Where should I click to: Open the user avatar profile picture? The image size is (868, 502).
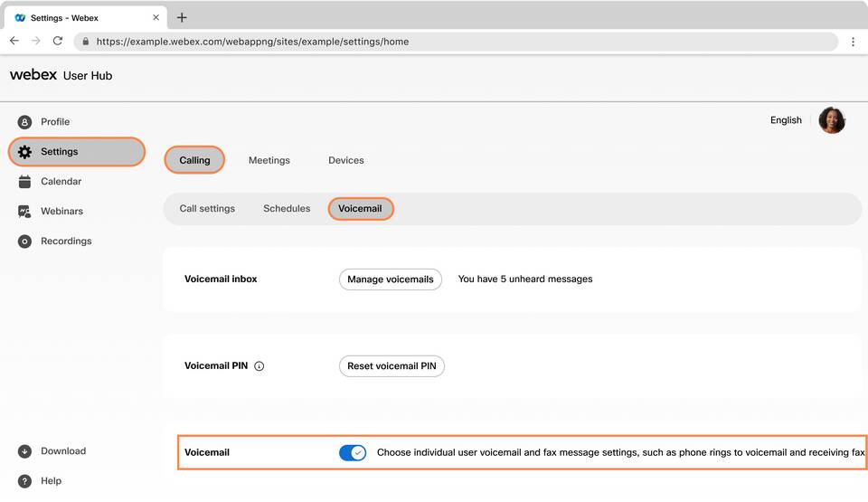click(832, 120)
